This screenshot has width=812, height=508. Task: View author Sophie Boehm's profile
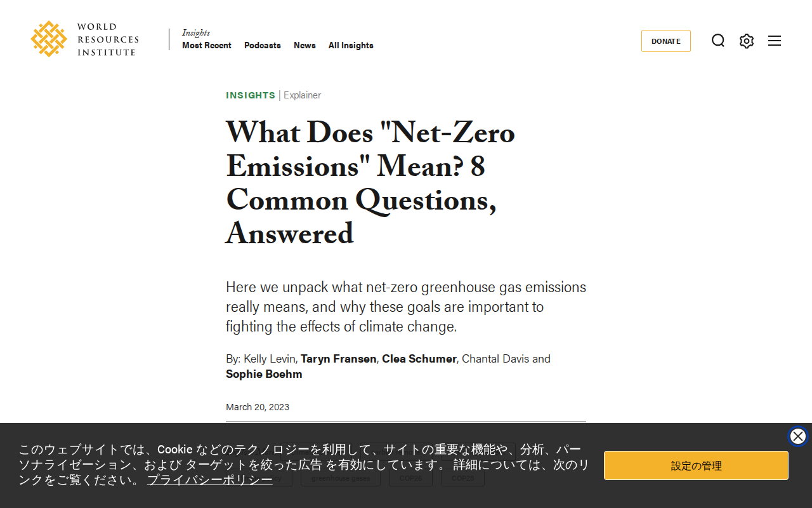264,374
